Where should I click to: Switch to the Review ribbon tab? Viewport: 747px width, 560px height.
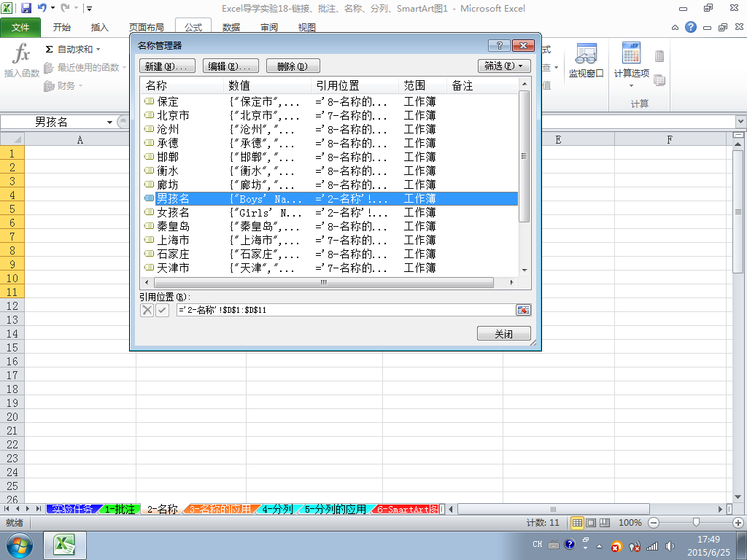pos(269,27)
